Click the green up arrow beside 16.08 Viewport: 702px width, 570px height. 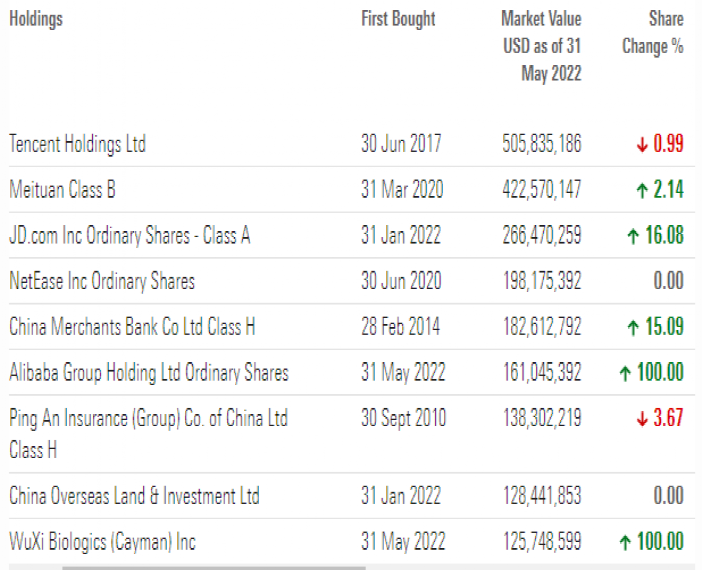[x=633, y=236]
